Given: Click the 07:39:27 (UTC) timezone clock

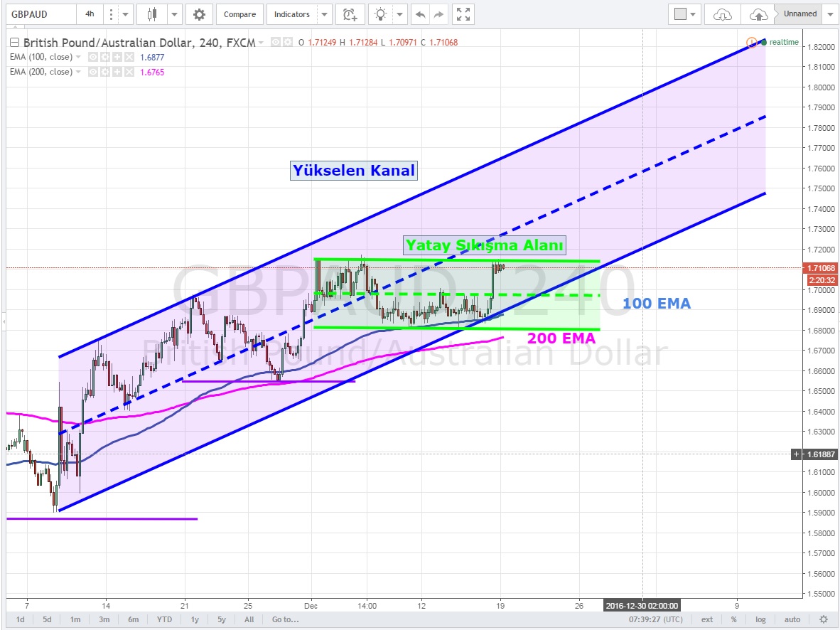Looking at the screenshot, I should pyautogui.click(x=656, y=619).
